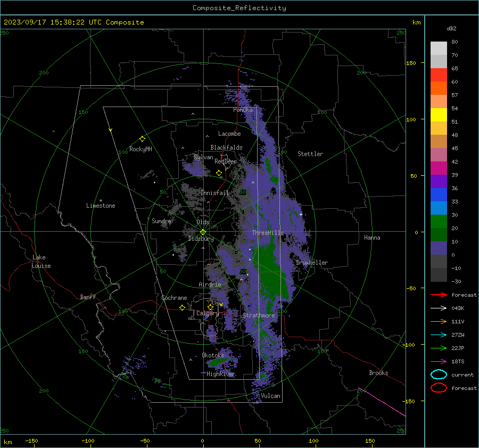Click the white 04DK arrow legend icon
This screenshot has width=479, height=448.
click(439, 308)
